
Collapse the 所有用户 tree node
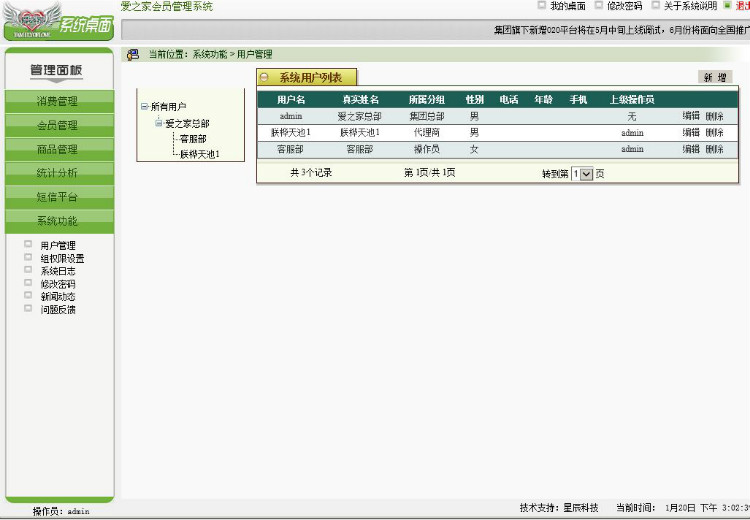point(144,106)
